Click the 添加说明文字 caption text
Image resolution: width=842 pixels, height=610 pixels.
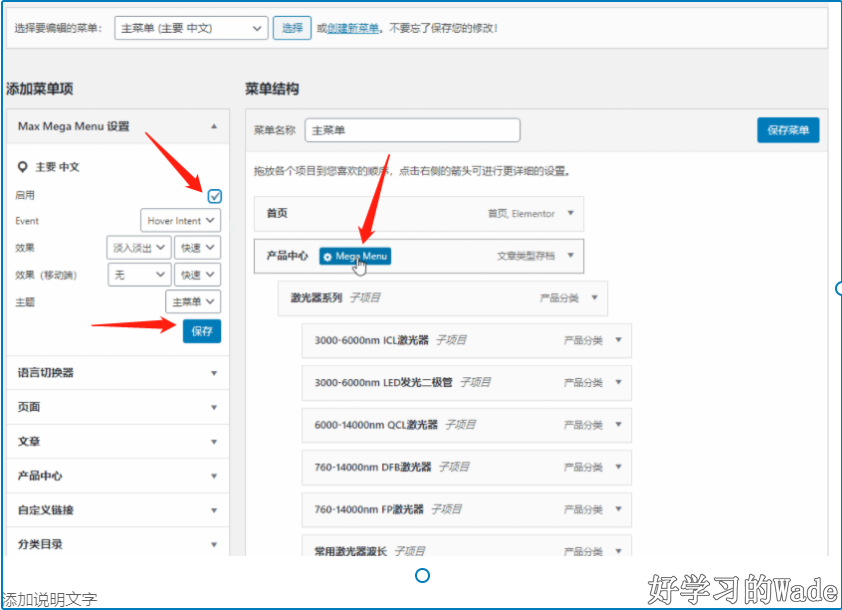pos(49,600)
